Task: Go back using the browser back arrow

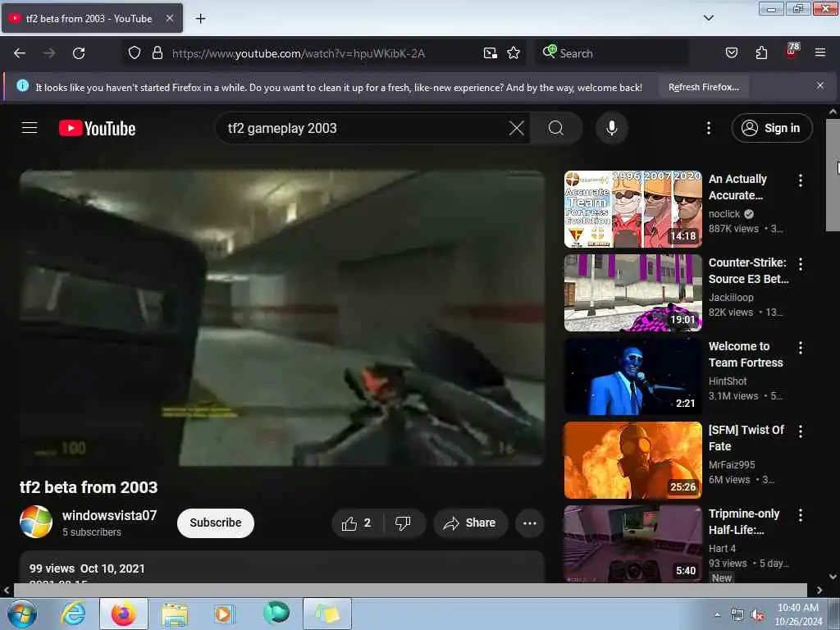Action: pos(20,53)
